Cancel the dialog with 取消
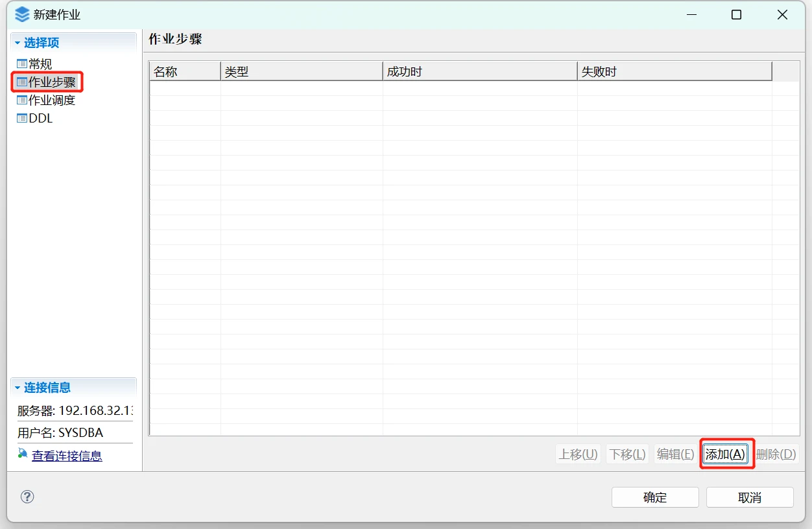The width and height of the screenshot is (812, 529). point(749,497)
